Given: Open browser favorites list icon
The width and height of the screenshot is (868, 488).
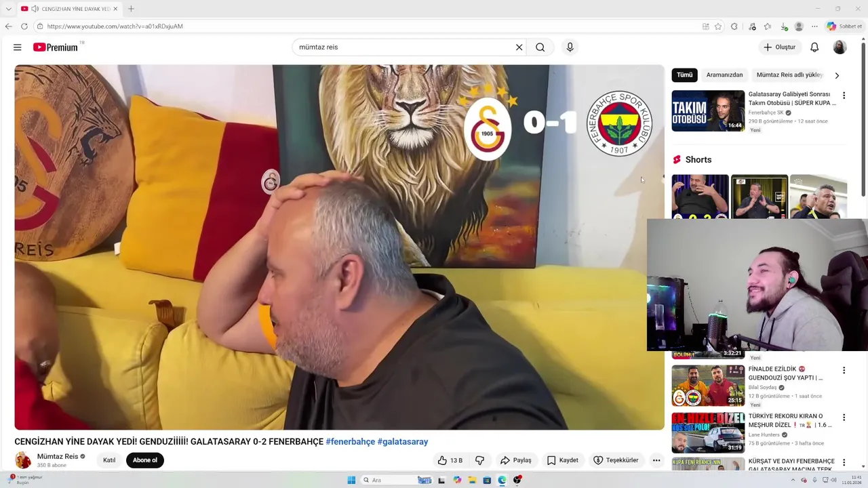Looking at the screenshot, I should point(768,26).
